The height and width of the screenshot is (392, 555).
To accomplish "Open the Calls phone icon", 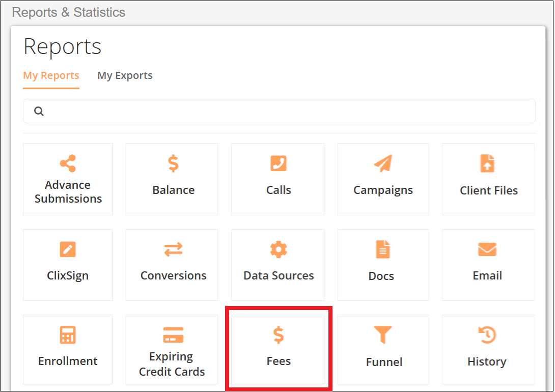I will pyautogui.click(x=279, y=163).
